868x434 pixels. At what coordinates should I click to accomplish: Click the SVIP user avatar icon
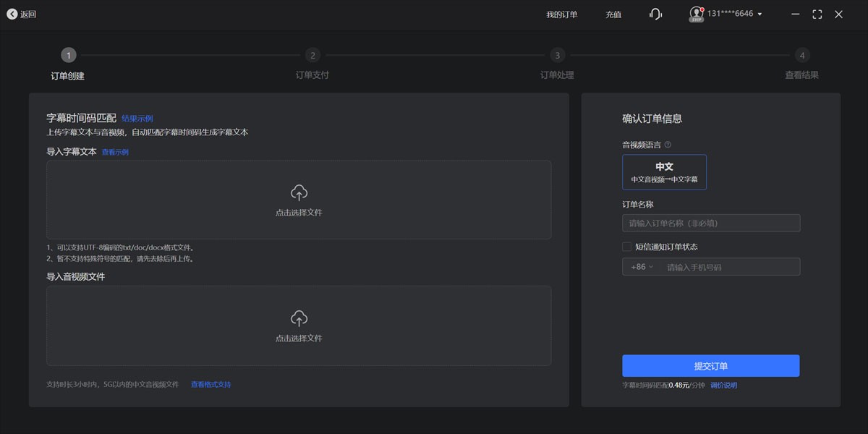pos(697,14)
